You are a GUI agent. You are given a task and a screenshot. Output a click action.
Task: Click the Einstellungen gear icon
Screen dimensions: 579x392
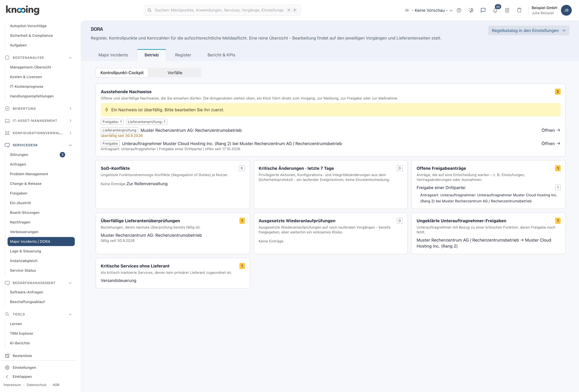[7, 368]
